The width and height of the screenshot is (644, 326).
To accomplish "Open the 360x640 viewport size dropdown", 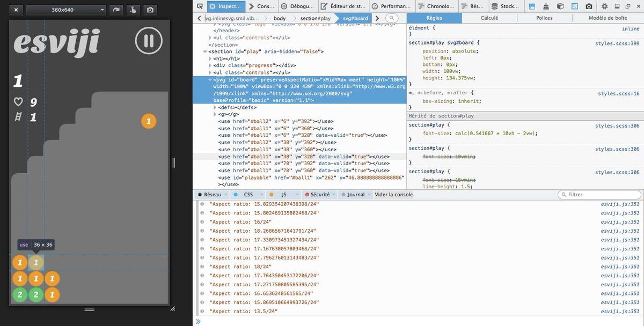I will point(66,10).
